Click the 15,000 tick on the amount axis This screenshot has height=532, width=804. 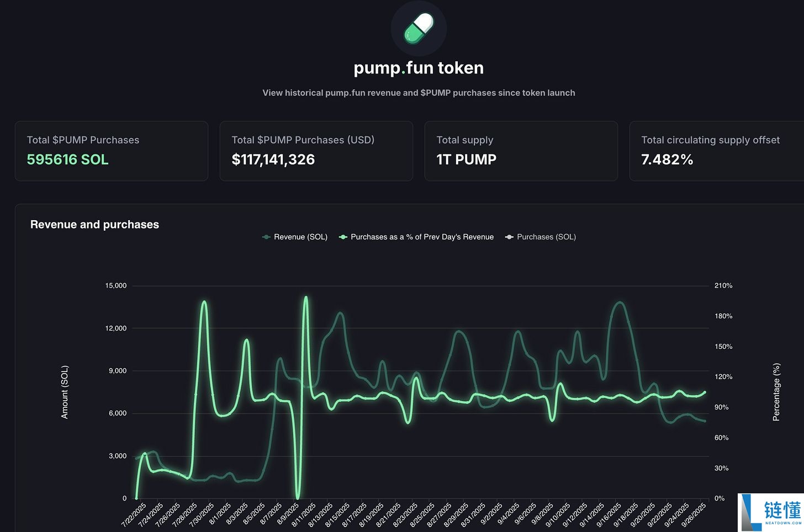tap(116, 286)
